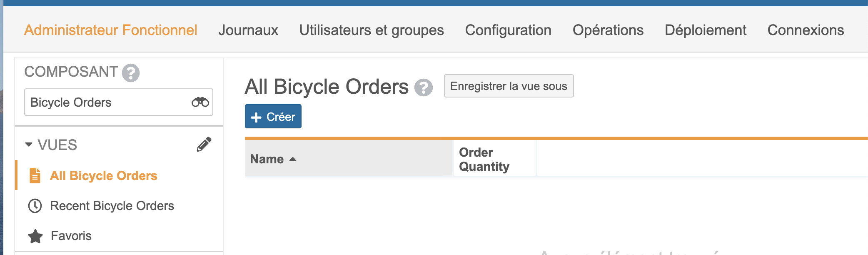This screenshot has height=255, width=868.
Task: Click the star icon next to Favoris
Action: point(35,236)
